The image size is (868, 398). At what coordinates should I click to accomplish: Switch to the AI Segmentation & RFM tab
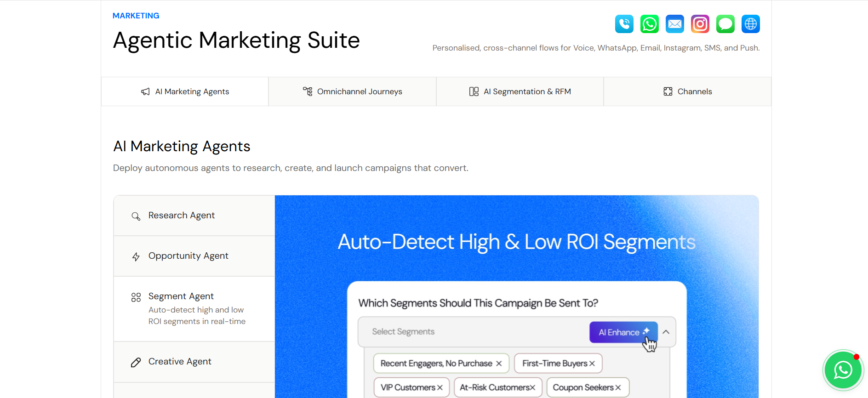(x=520, y=91)
